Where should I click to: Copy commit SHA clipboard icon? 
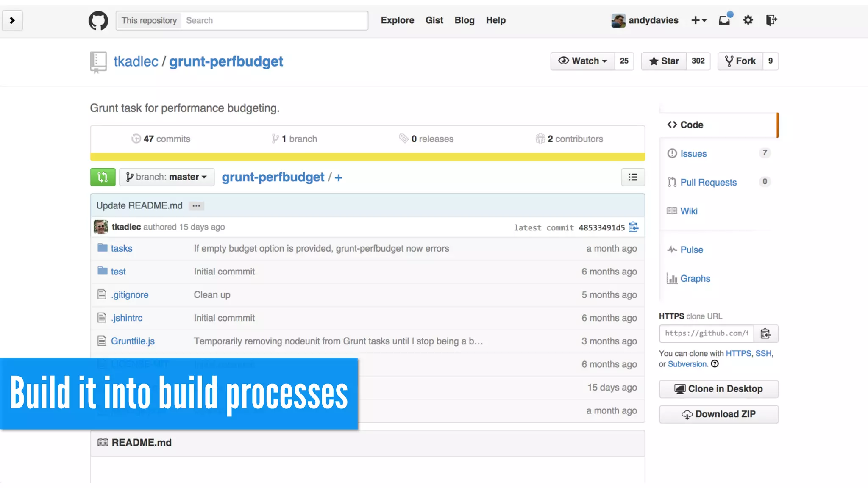(x=634, y=227)
